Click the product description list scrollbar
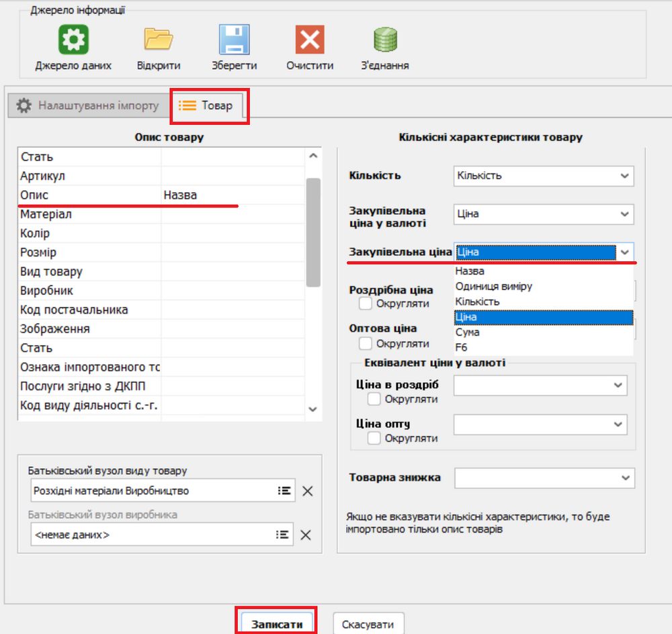The image size is (672, 634). (x=313, y=232)
